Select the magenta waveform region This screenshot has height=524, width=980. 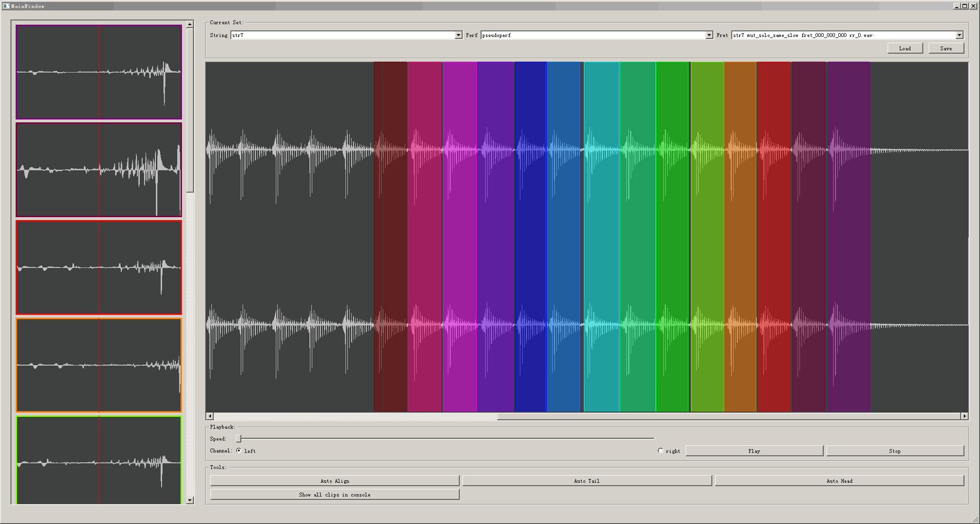(x=460, y=237)
